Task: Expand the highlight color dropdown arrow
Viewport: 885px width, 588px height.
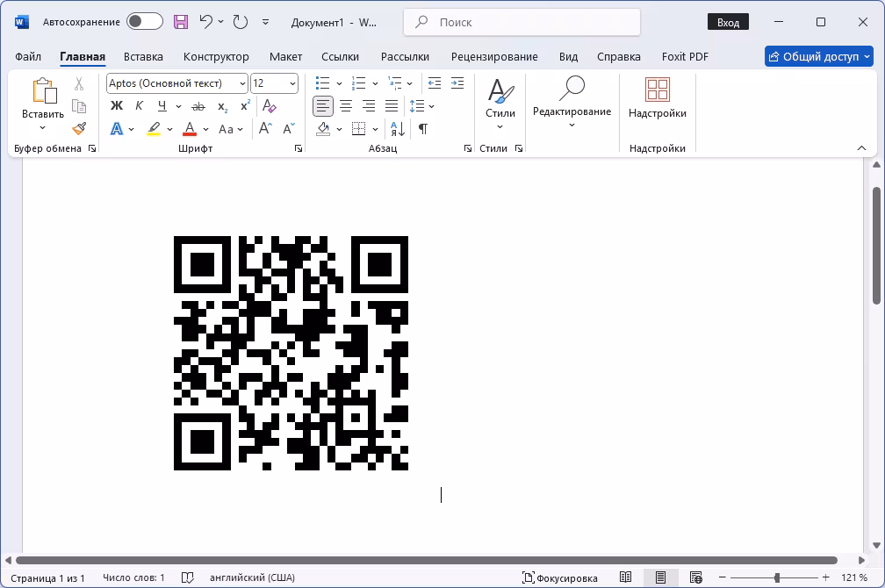Action: point(169,129)
